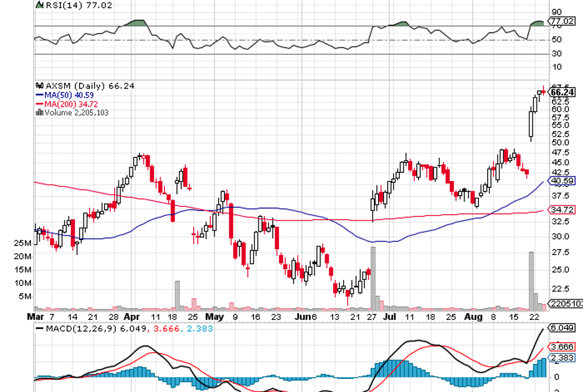Click the AXSM (Daily) 66.24 title text
This screenshot has height=392, width=583.
pos(81,86)
